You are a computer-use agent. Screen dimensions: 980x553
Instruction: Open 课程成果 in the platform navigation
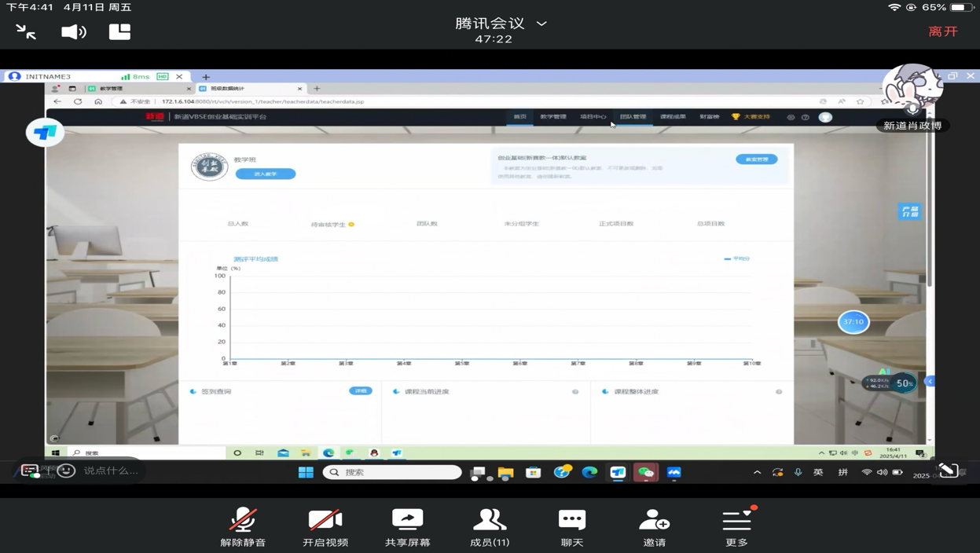pyautogui.click(x=673, y=117)
